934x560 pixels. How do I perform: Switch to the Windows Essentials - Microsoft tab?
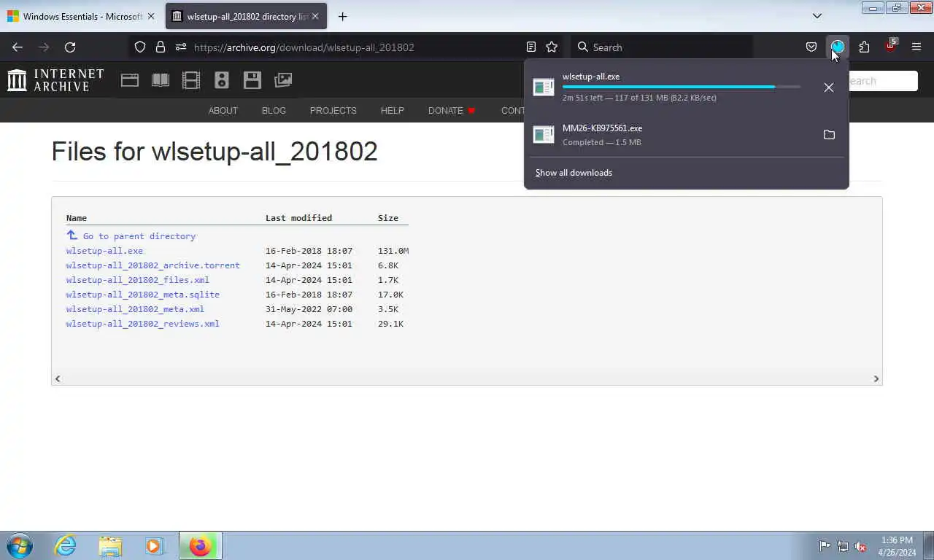(x=82, y=16)
